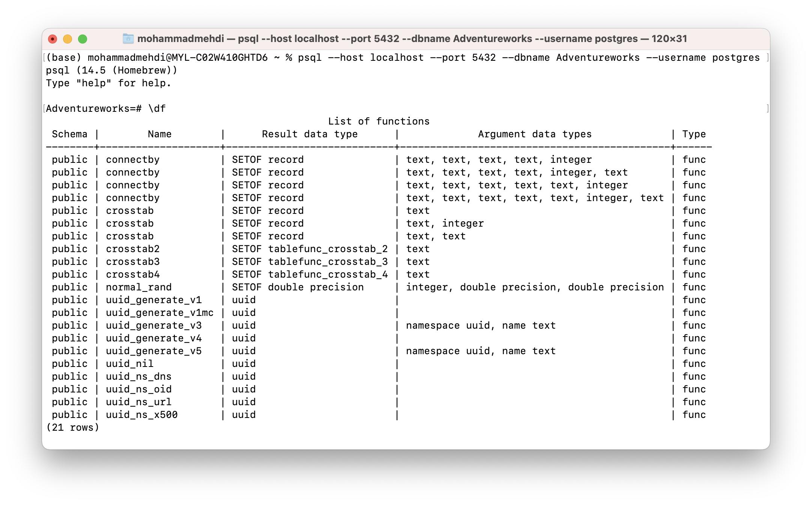Click 'public' schema in uuid_ns_x500 row
Screen dimensions: 812x505
pos(70,415)
